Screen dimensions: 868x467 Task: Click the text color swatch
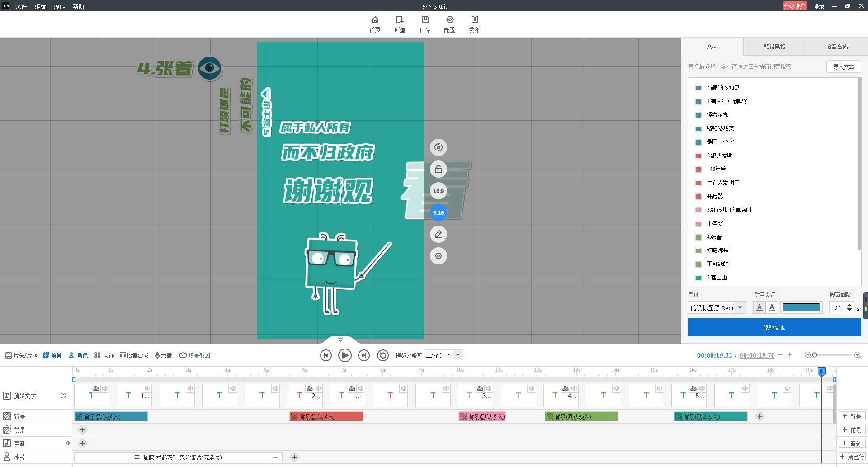[x=801, y=307]
